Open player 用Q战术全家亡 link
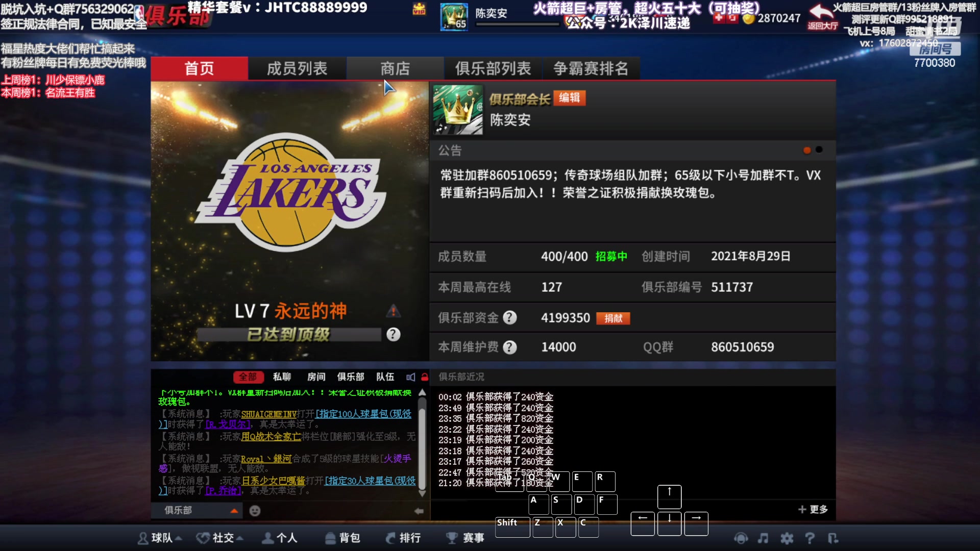The height and width of the screenshot is (551, 980). [x=271, y=437]
